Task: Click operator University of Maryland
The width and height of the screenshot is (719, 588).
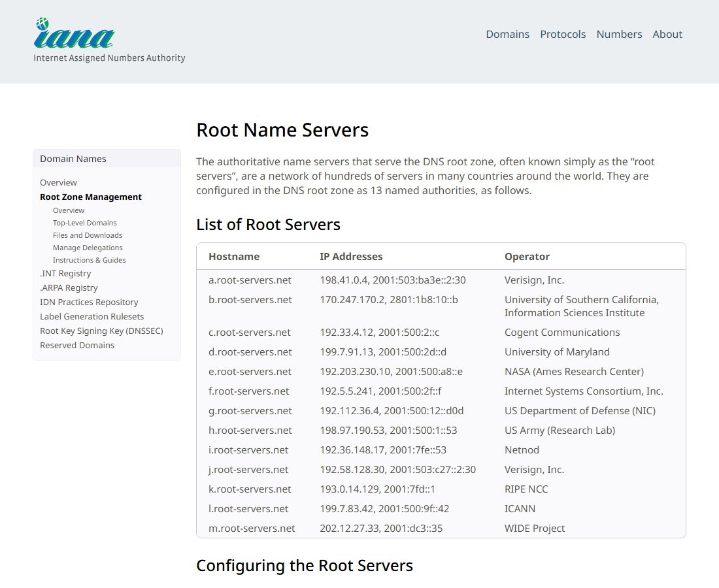Action: [x=557, y=352]
